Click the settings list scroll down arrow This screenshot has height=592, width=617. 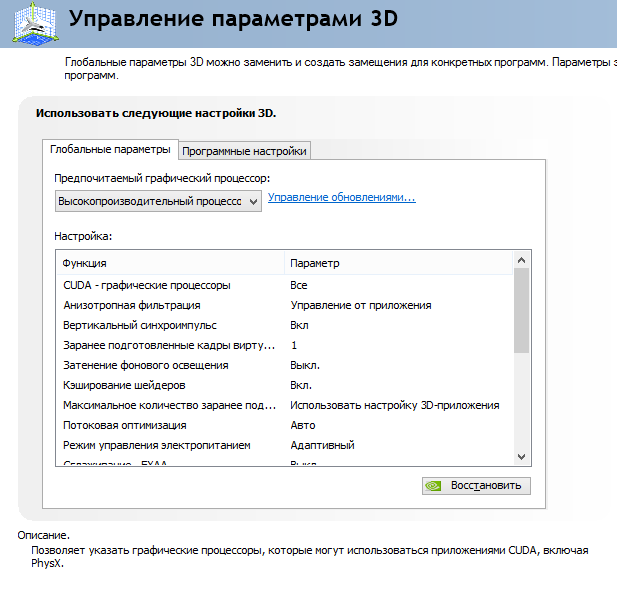point(522,457)
